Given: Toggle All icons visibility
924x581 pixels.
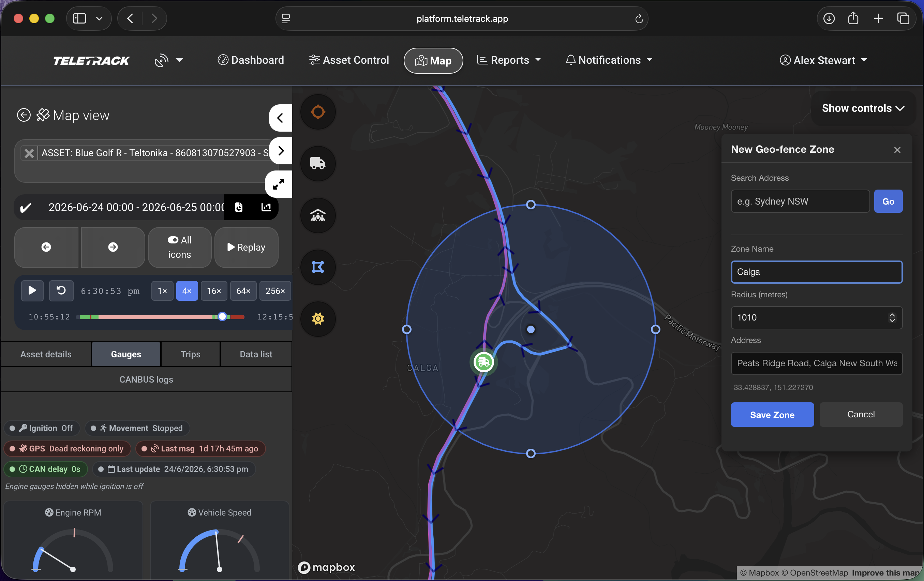Looking at the screenshot, I should 180,247.
